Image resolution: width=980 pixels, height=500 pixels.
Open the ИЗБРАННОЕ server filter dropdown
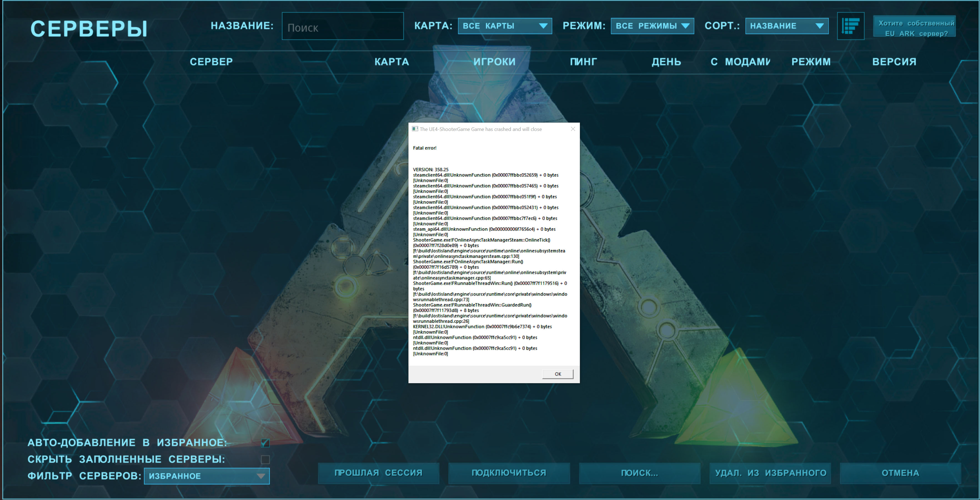pyautogui.click(x=207, y=476)
